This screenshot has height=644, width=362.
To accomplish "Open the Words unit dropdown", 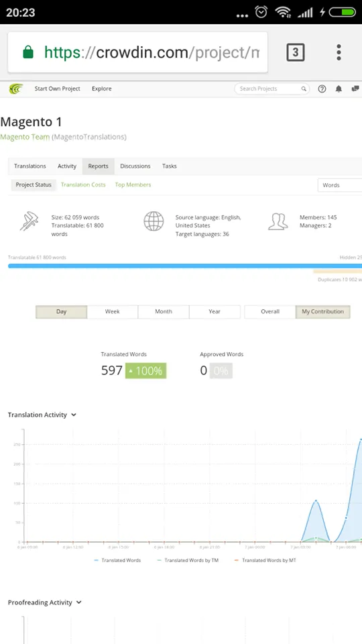I will click(340, 185).
